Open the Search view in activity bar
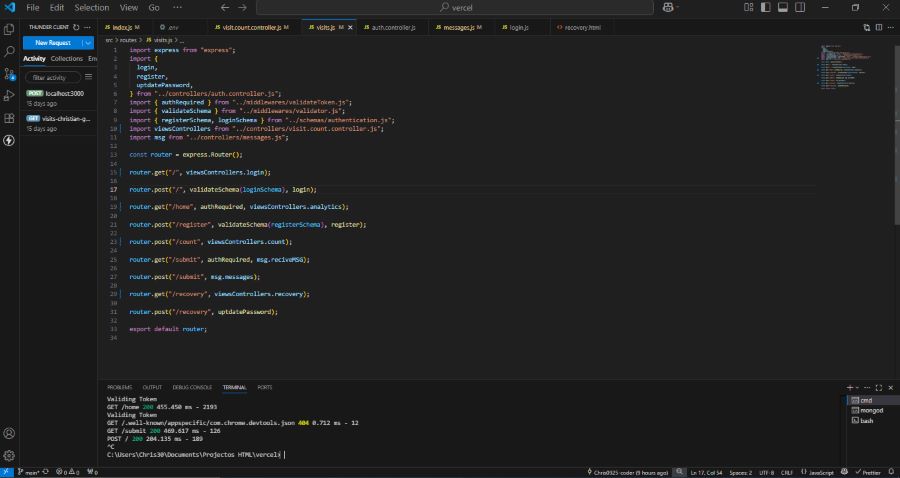Screen dimensions: 900x478 [9, 51]
